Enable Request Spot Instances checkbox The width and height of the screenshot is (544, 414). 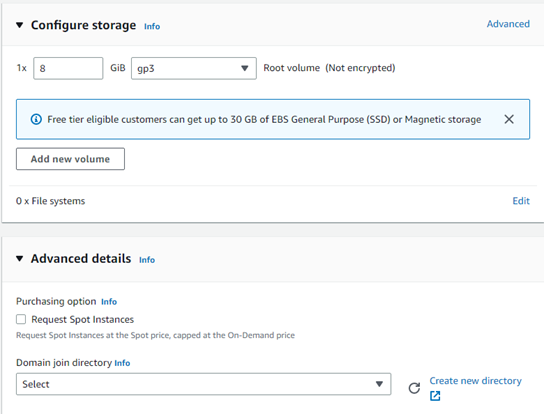[21, 319]
